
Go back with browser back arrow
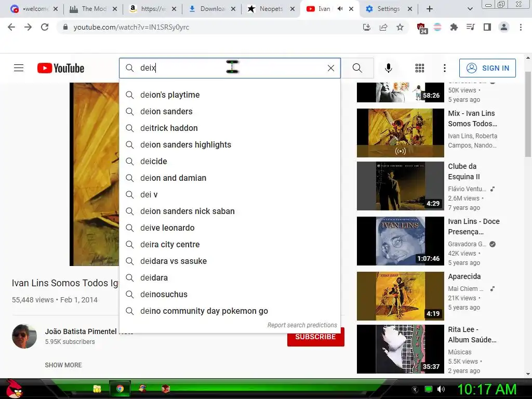(11, 27)
